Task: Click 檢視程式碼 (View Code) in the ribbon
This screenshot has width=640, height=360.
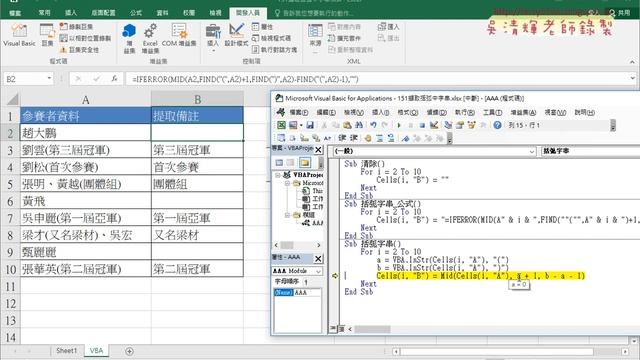Action: [x=271, y=38]
